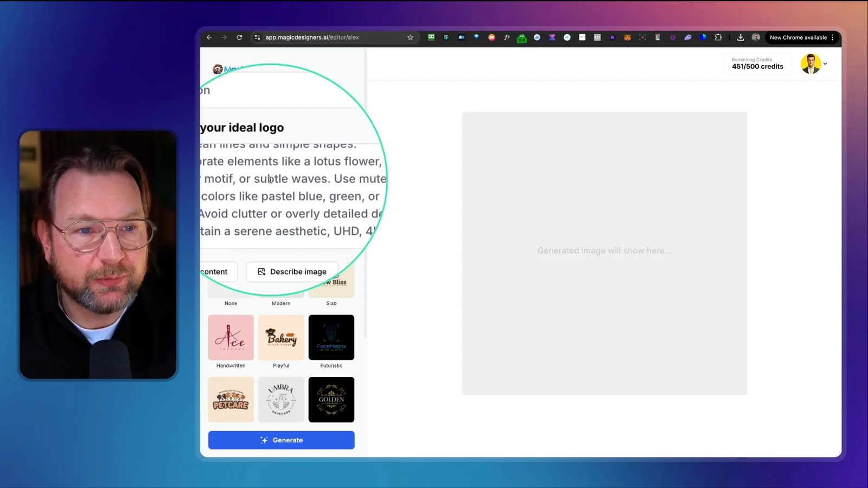Open the purple hourglass extension

[x=552, y=37]
